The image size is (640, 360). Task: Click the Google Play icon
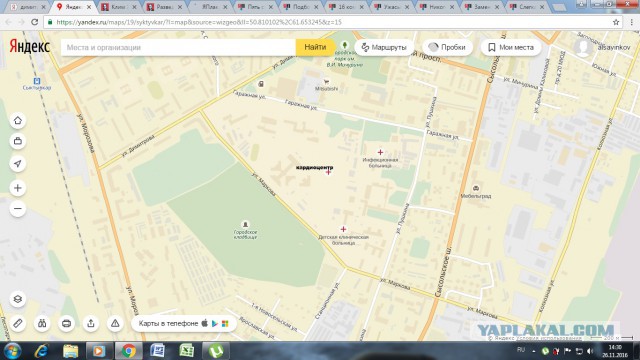click(215, 324)
